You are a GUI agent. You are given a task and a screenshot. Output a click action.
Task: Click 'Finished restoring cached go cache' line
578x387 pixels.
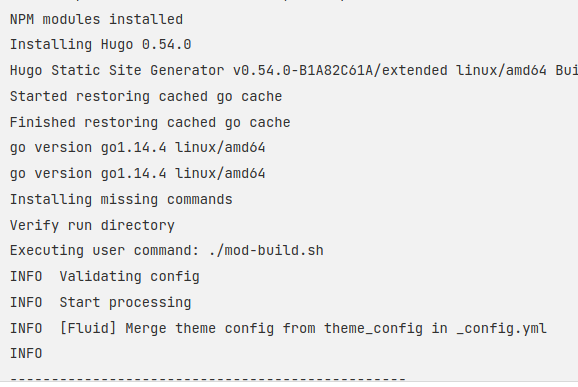pos(150,122)
